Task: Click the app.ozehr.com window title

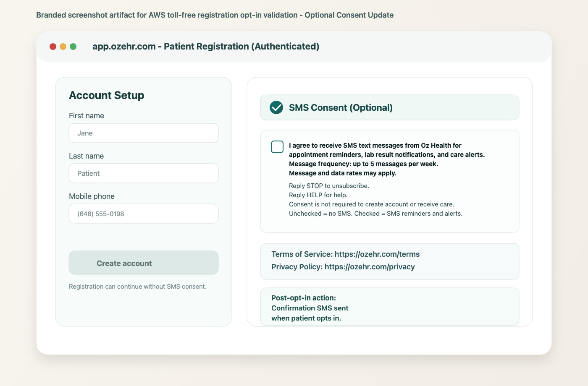Action: point(206,47)
